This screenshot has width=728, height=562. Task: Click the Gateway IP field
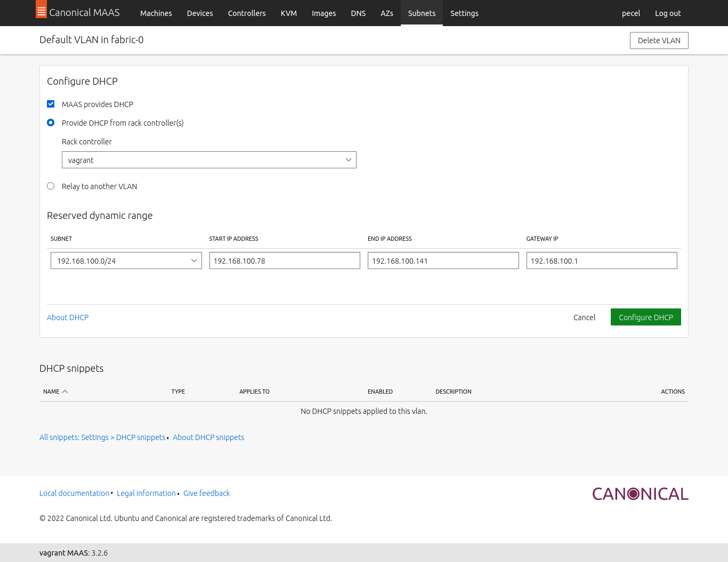[x=602, y=260]
